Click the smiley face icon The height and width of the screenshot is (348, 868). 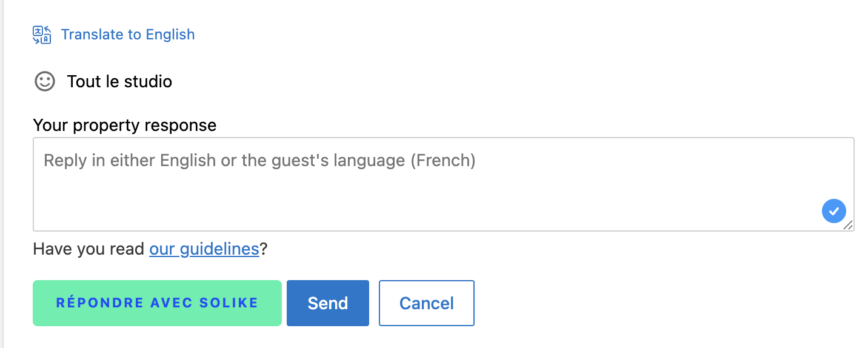(44, 81)
